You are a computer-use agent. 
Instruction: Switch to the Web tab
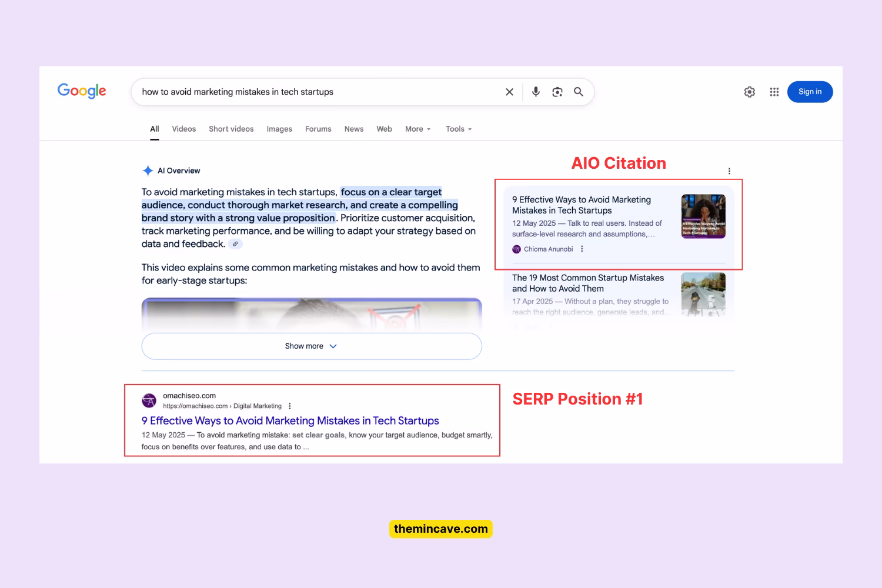click(x=384, y=129)
